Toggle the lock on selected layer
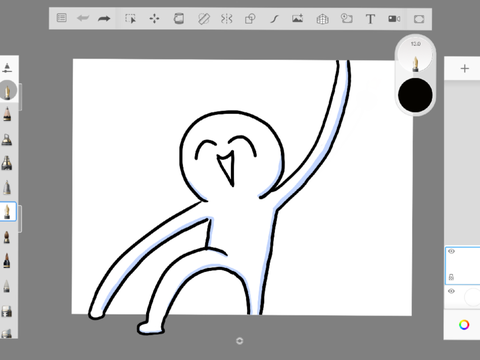This screenshot has height=360, width=480. tap(451, 277)
